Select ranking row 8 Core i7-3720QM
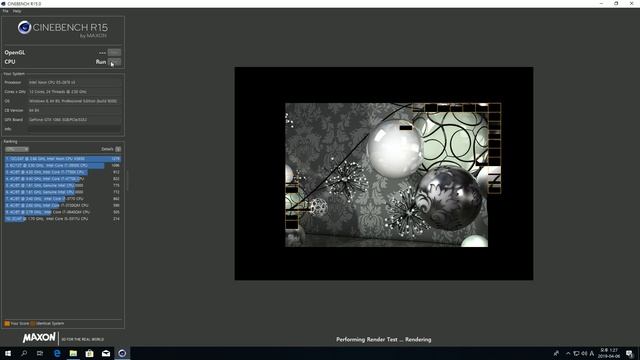 pyautogui.click(x=63, y=205)
